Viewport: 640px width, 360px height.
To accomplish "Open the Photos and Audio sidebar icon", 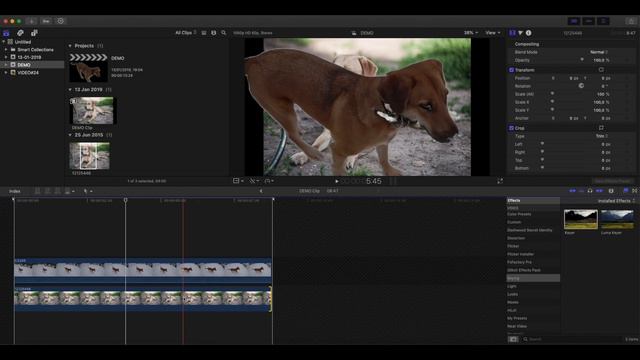I will [20, 33].
